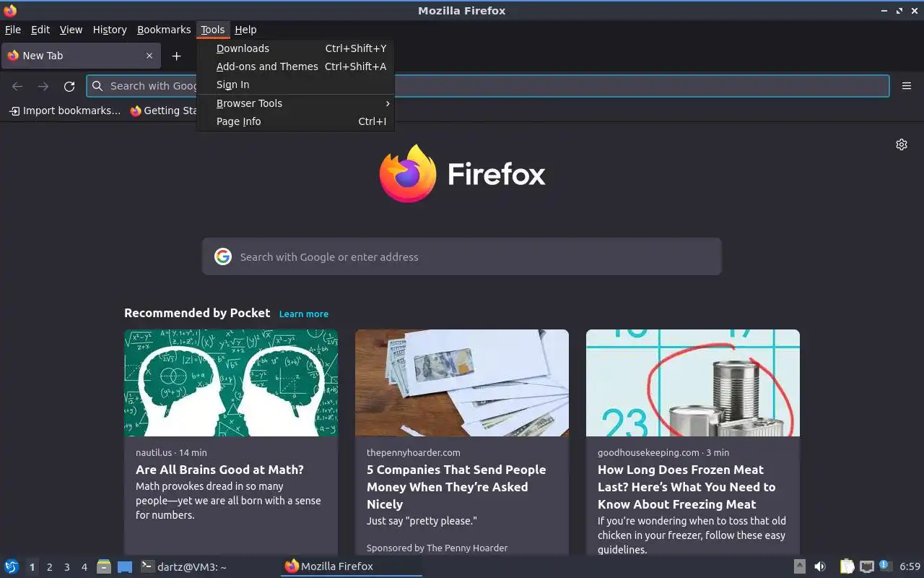Viewport: 924px width, 578px height.
Task: Open 5 Companies That Send People Money article
Action: click(x=456, y=487)
